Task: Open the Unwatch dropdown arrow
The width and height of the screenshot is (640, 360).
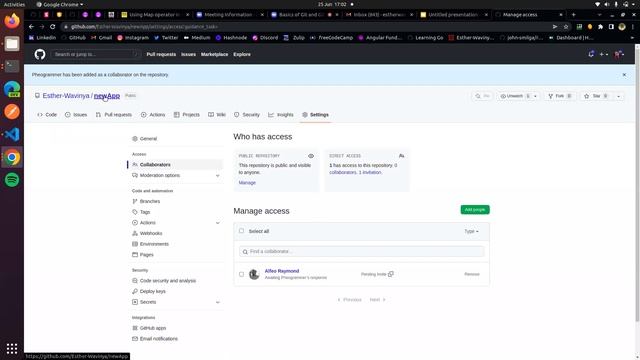Action: tap(535, 96)
